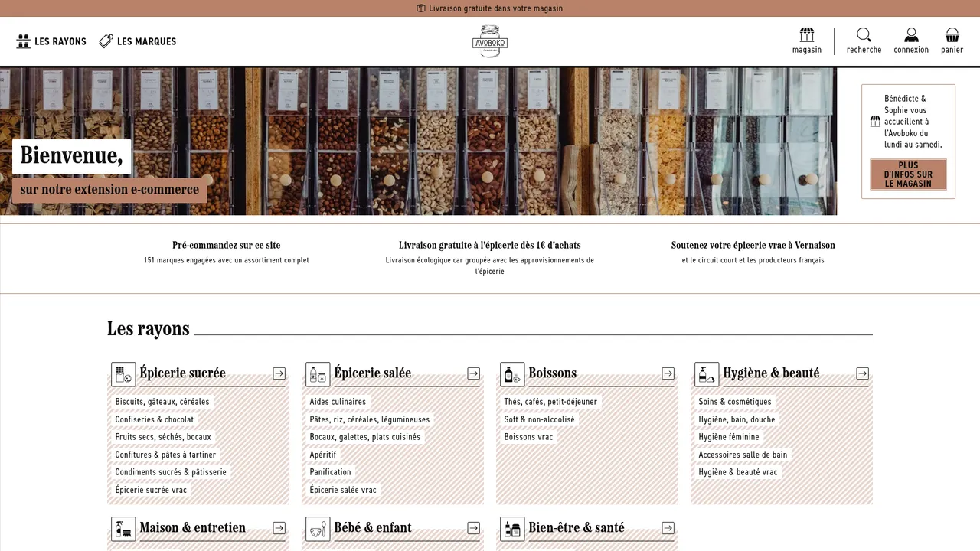Click the arrow next to Bien-être & santé

point(668,528)
